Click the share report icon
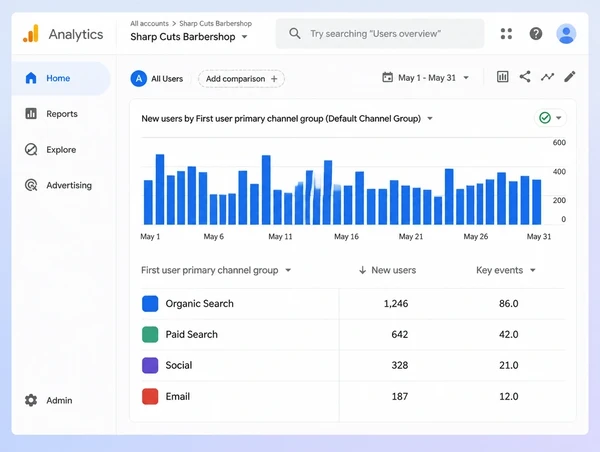Viewport: 600px width, 452px height. pos(525,77)
